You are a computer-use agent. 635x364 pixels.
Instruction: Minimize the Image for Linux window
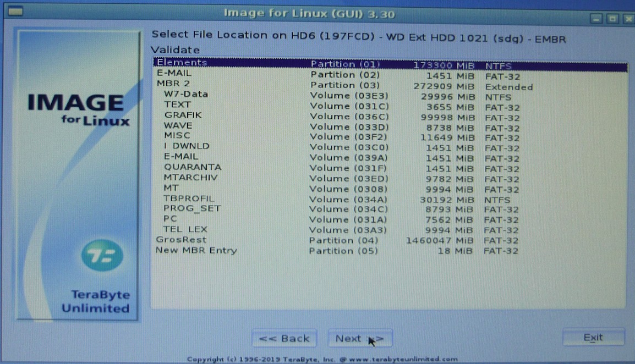[596, 19]
